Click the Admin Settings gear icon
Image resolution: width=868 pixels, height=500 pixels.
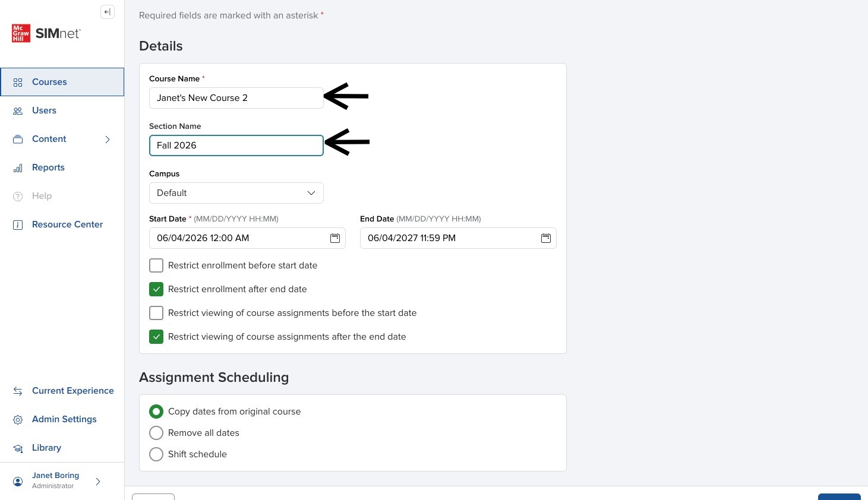(x=18, y=420)
